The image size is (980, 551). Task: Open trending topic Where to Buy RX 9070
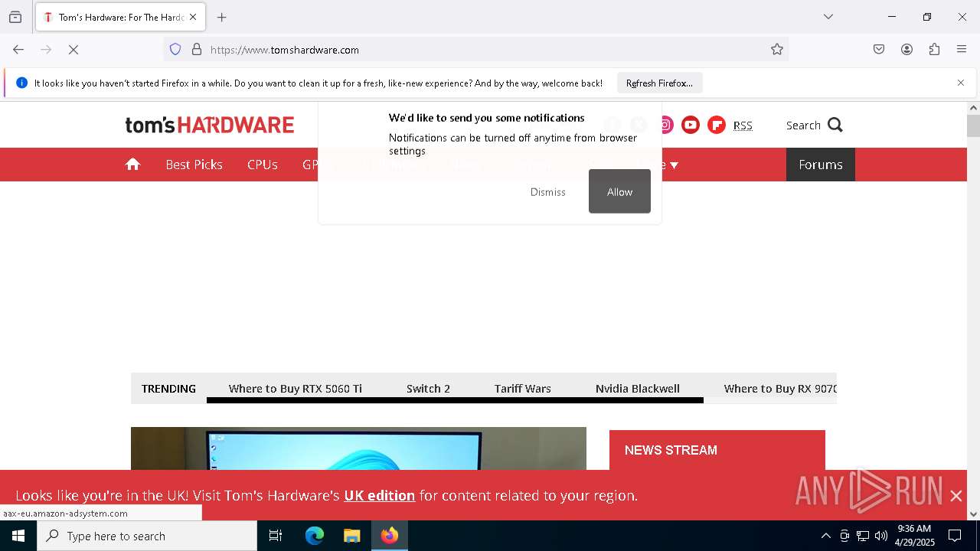pyautogui.click(x=780, y=389)
